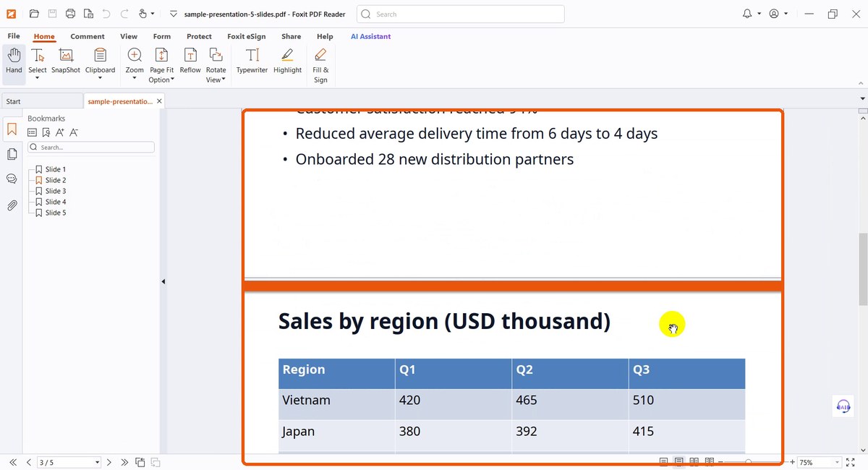Show the Pages thumbnails panel
Screen dimensions: 868x470
(12, 154)
